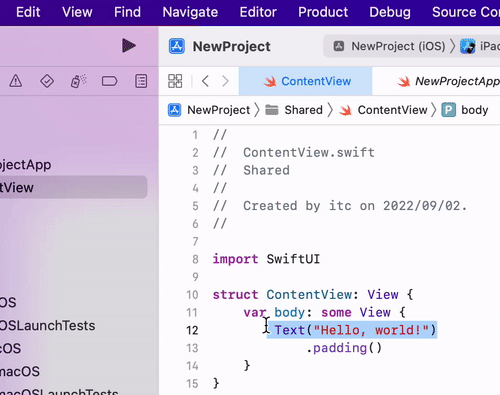The width and height of the screenshot is (500, 395).
Task: Select the nacOS item in navigator
Action: [20, 371]
